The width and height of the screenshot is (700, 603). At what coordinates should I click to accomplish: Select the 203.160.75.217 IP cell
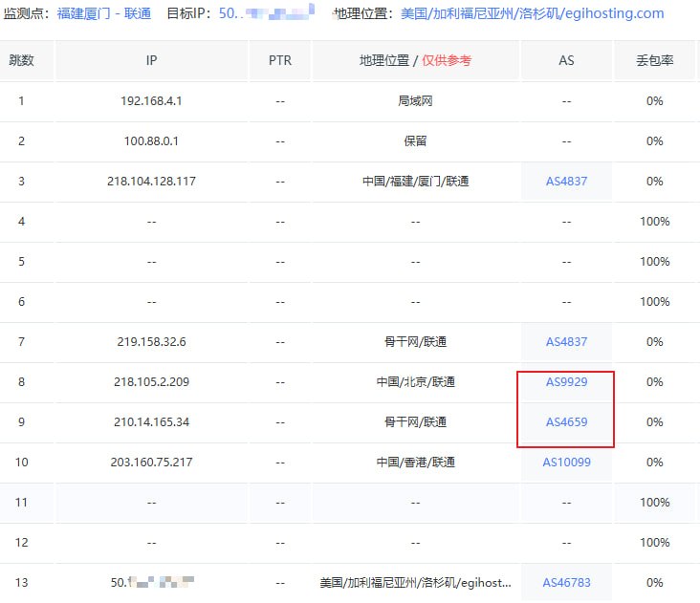click(x=151, y=463)
